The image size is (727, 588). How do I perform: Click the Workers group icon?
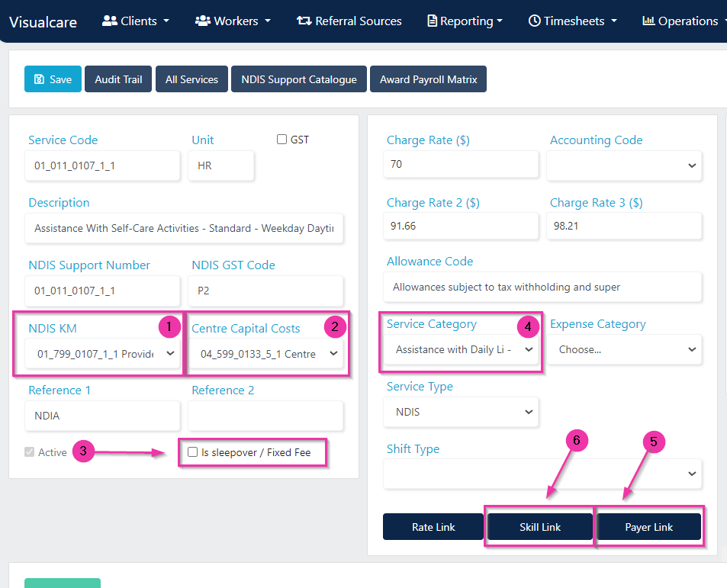coord(203,21)
